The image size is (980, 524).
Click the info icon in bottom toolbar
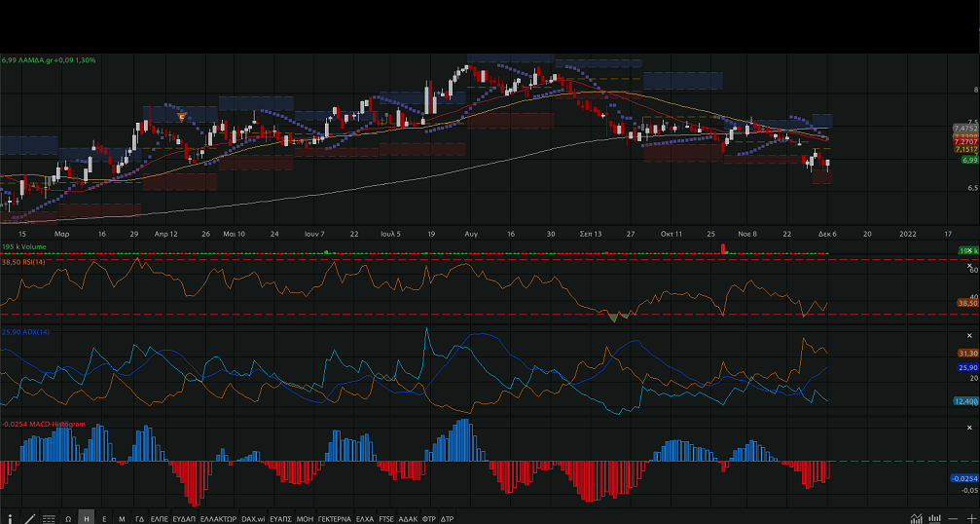coord(11,518)
